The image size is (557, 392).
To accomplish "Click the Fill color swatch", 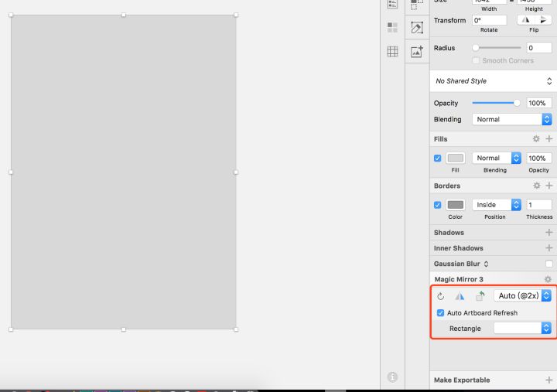I will [456, 158].
